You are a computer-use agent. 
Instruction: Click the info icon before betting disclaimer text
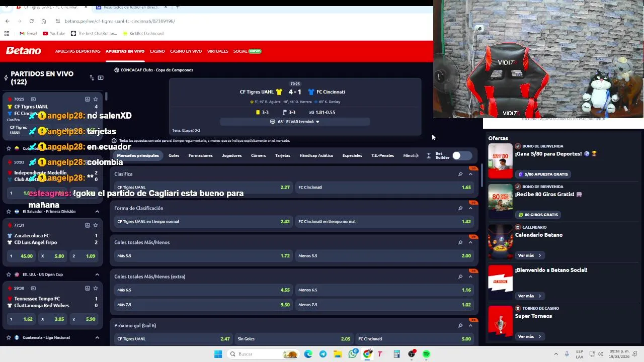(x=114, y=141)
